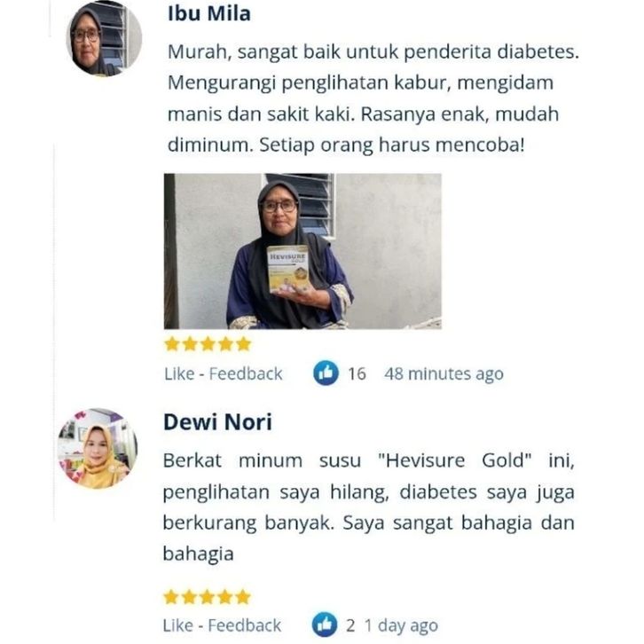This screenshot has height=644, width=644.
Task: Click fifth star in Dewi Nori's rating
Action: pos(243,597)
